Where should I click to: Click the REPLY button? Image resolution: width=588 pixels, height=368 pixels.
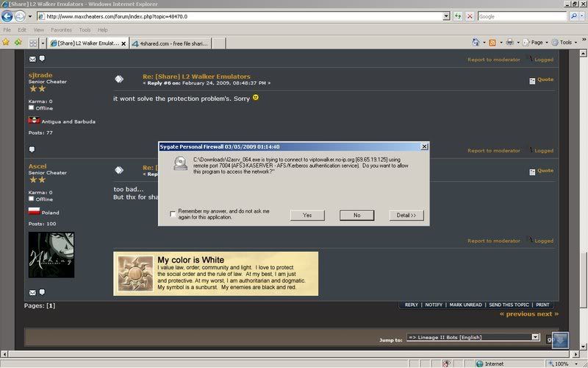point(412,305)
